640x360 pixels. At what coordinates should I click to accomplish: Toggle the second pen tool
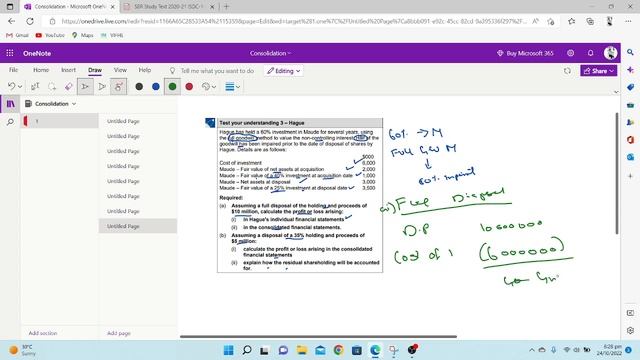[x=102, y=86]
